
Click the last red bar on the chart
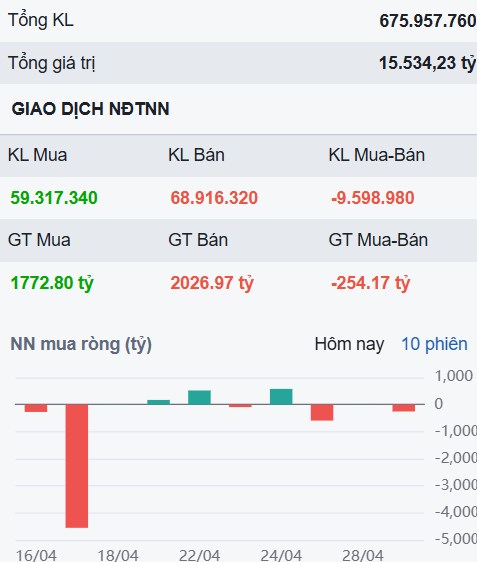[404, 408]
